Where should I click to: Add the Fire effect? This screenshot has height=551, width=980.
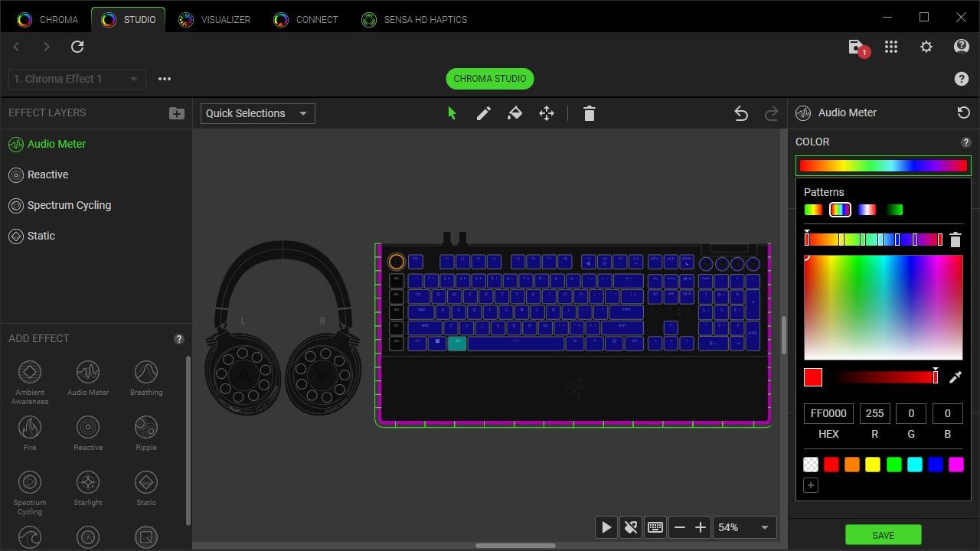[30, 433]
